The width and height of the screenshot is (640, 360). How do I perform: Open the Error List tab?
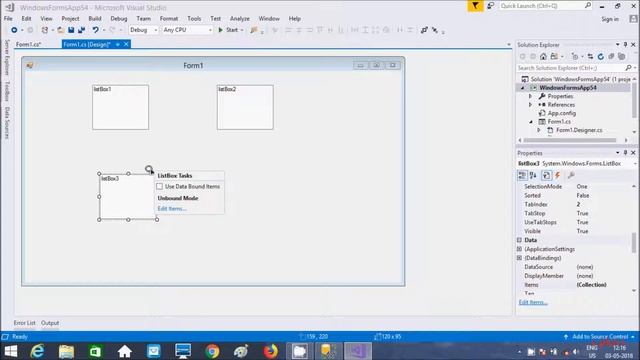[x=24, y=323]
